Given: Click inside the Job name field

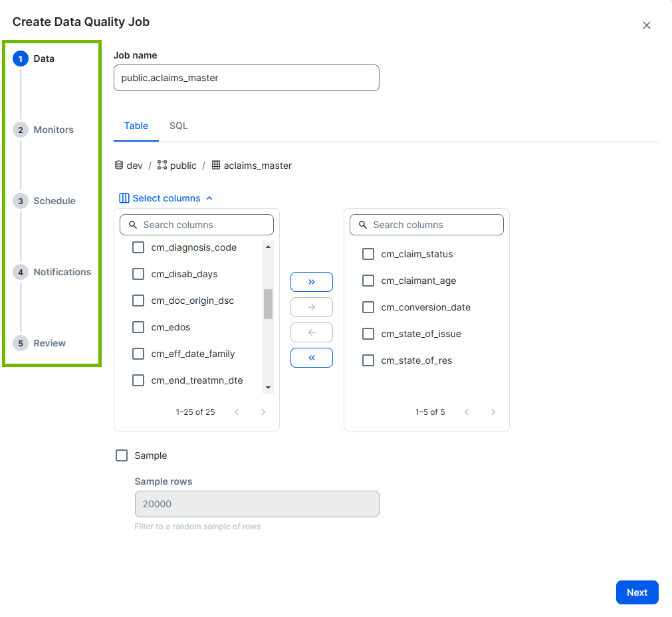Looking at the screenshot, I should tap(246, 78).
